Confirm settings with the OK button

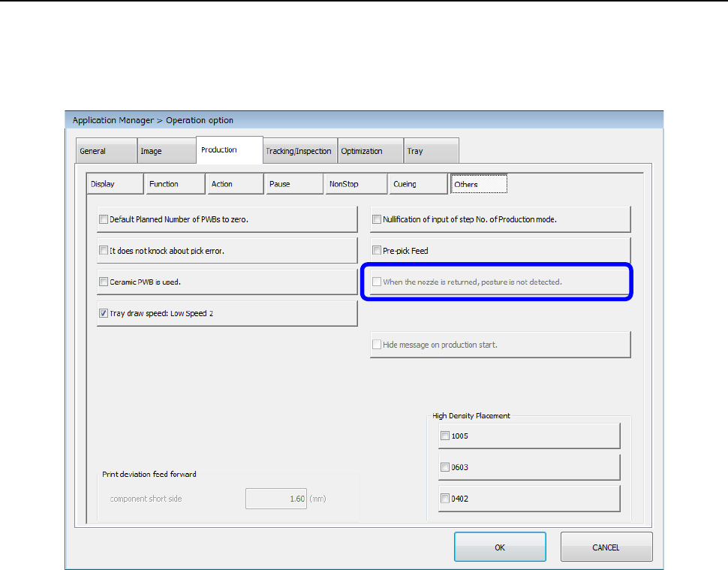500,547
